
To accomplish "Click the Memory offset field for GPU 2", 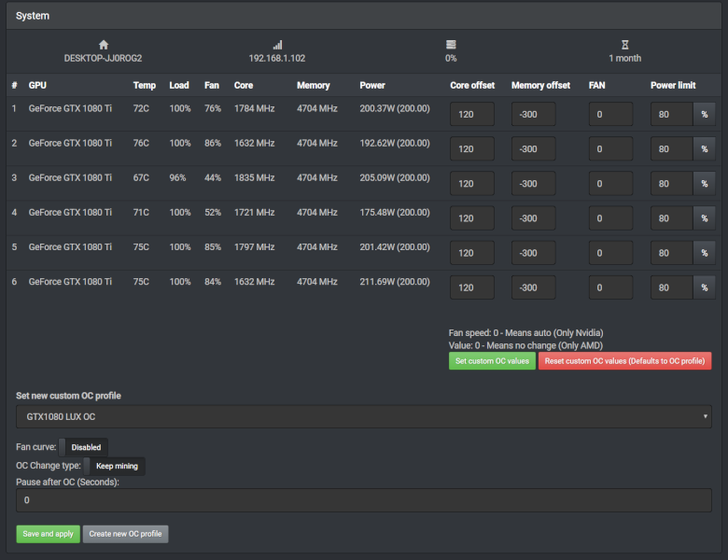I will 534,149.
